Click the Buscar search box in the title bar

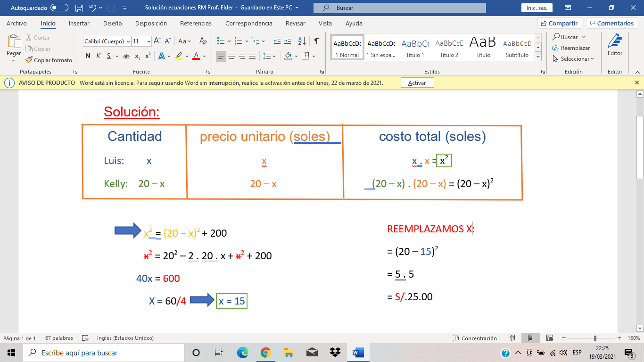tap(399, 8)
